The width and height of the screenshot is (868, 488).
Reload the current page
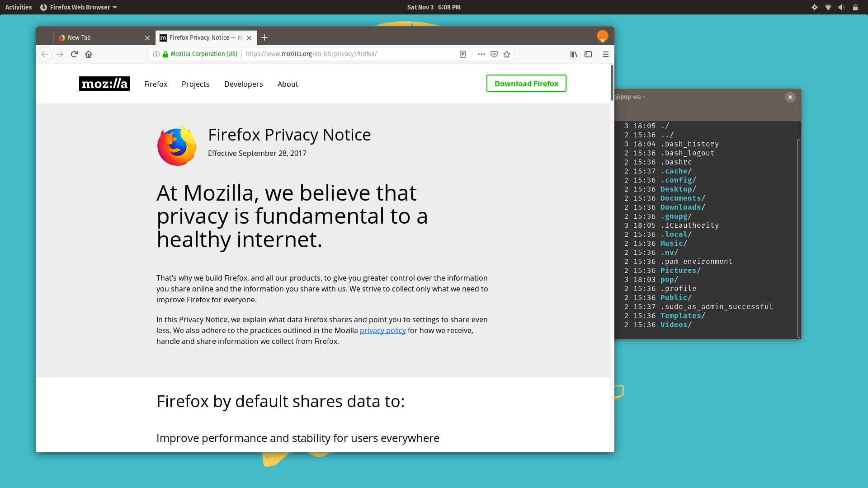74,54
